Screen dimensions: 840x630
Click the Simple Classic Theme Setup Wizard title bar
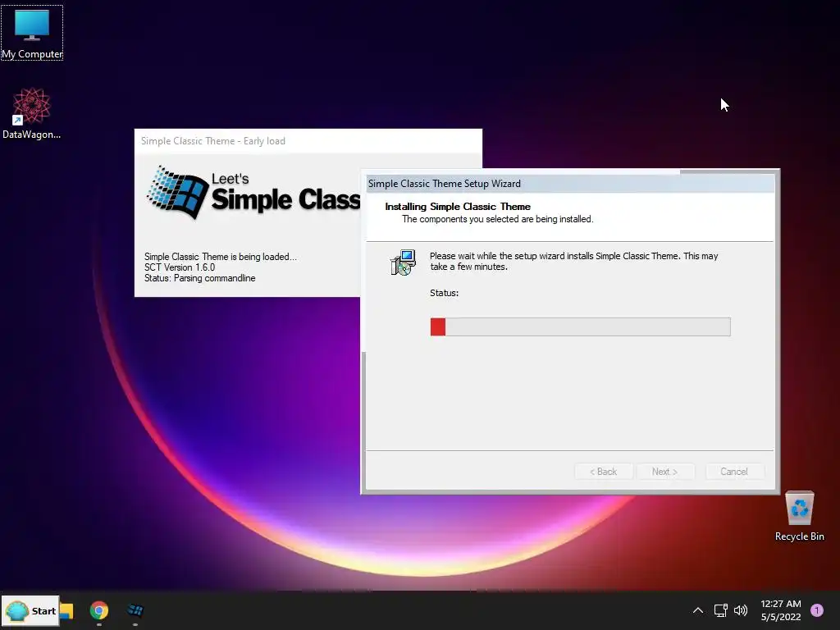(571, 184)
